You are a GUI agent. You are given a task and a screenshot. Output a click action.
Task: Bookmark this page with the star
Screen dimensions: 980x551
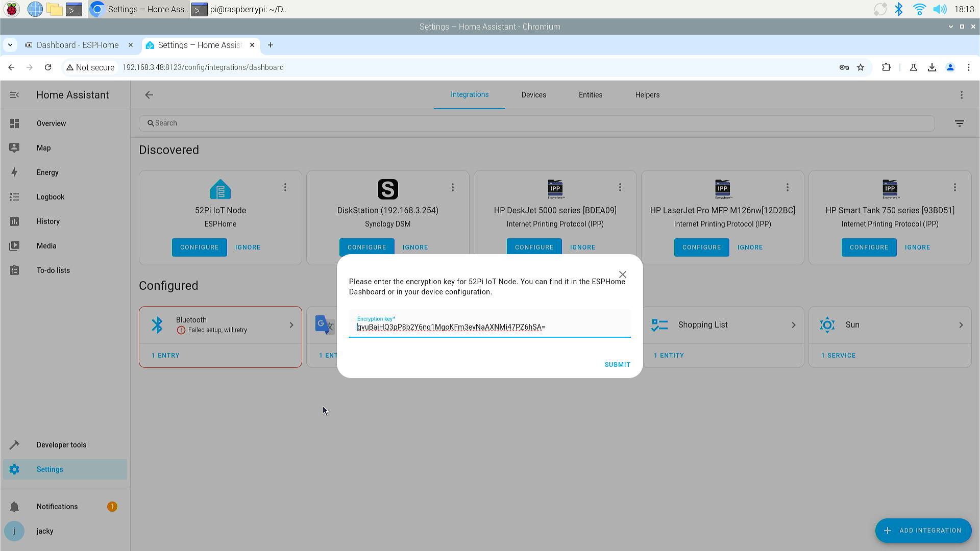[x=861, y=67]
